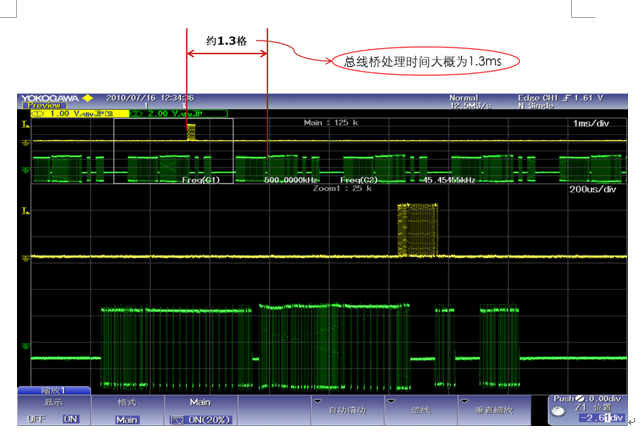Screen dimensions: 642x441
Task: Expand the 自动滚动 auto-scroll menu
Action: point(347,410)
